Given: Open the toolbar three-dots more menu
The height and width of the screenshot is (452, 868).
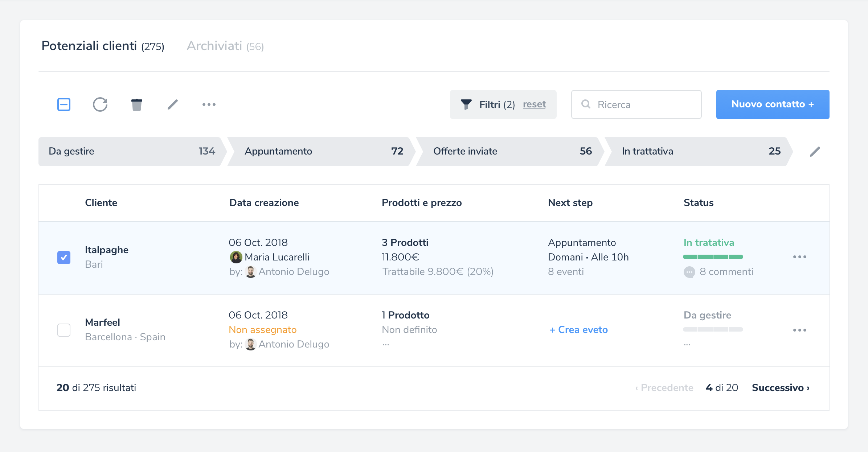Looking at the screenshot, I should 209,104.
